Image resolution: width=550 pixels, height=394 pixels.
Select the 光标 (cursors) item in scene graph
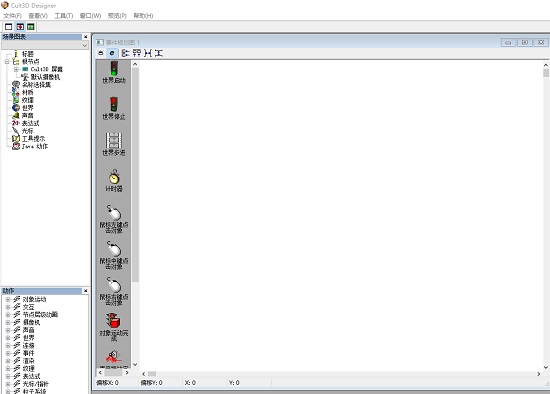click(28, 131)
